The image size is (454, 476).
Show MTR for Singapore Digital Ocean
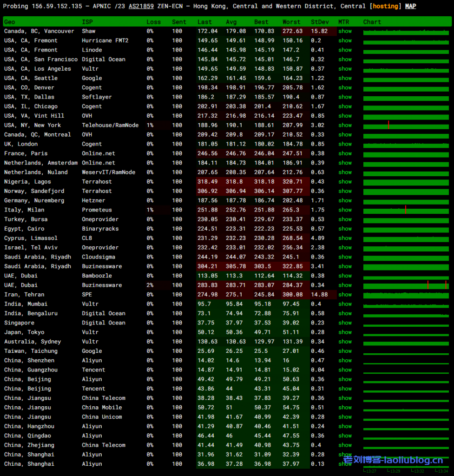345,323
